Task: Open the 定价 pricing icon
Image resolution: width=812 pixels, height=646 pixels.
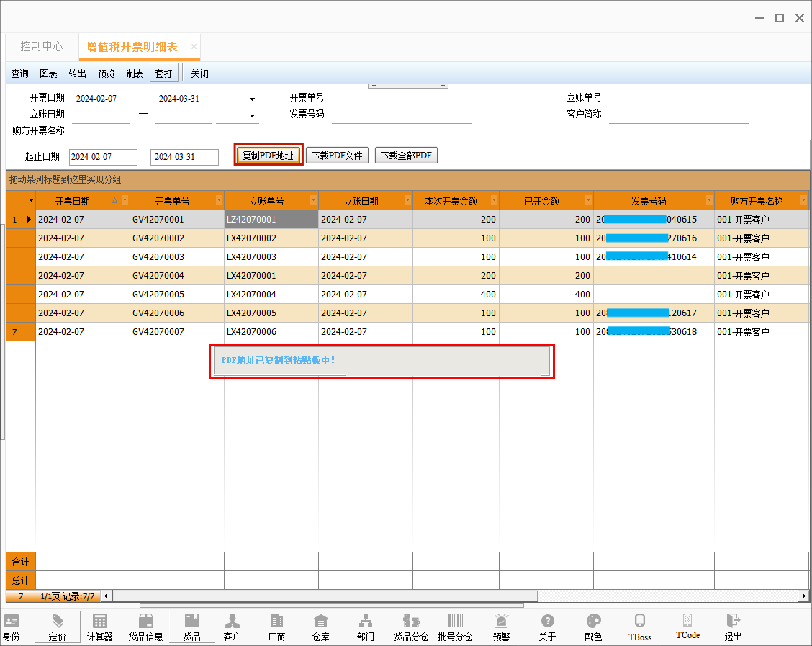Action: [x=58, y=627]
